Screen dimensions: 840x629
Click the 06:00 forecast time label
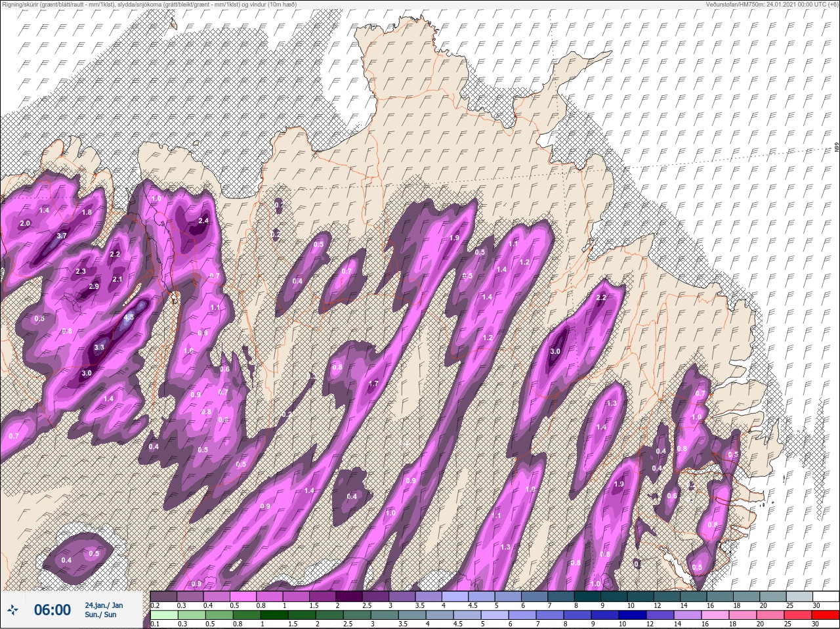click(x=52, y=610)
